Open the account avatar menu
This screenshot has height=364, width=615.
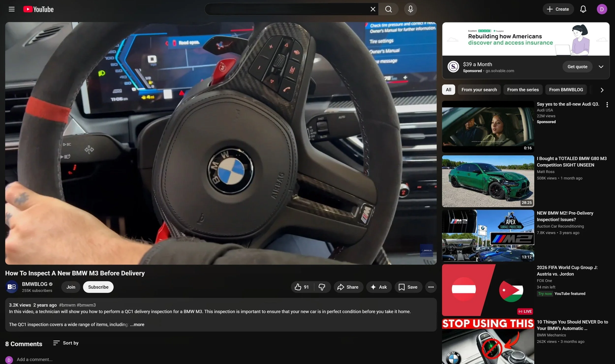click(602, 9)
